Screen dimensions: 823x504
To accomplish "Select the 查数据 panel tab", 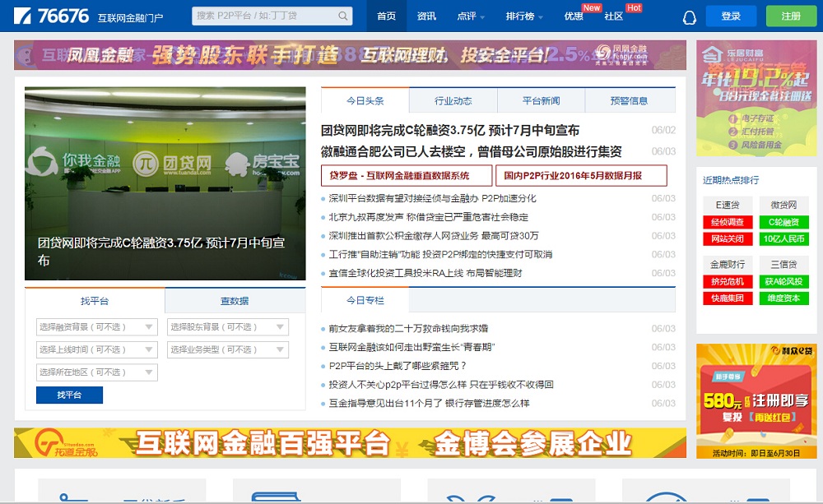I will pyautogui.click(x=235, y=301).
